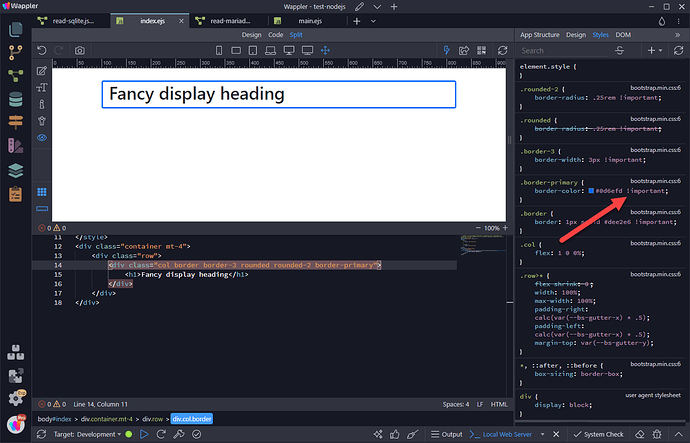Select body#index in breadcrumb
Screen dimensions: 690x443
(x=55, y=419)
